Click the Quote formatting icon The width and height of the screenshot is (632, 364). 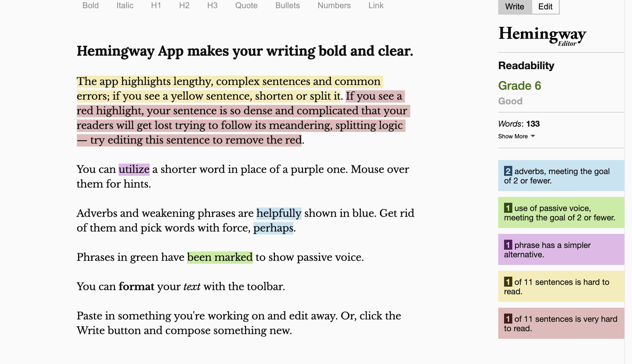(x=246, y=6)
